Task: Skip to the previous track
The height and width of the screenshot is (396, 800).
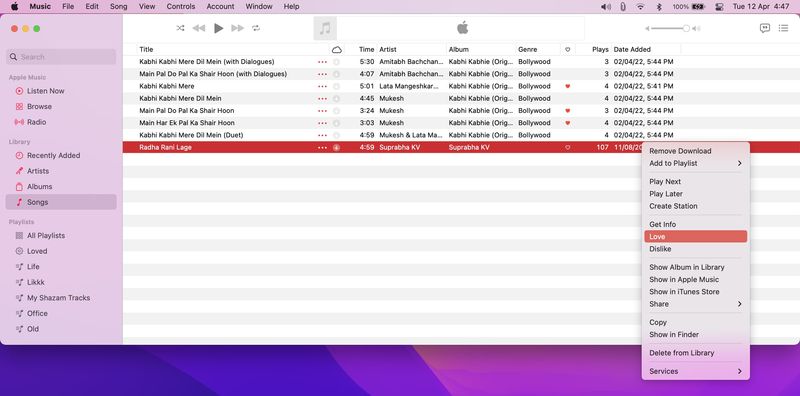Action: coord(198,28)
